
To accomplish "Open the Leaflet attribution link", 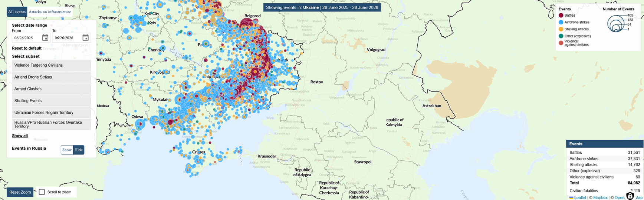I will pos(580,198).
